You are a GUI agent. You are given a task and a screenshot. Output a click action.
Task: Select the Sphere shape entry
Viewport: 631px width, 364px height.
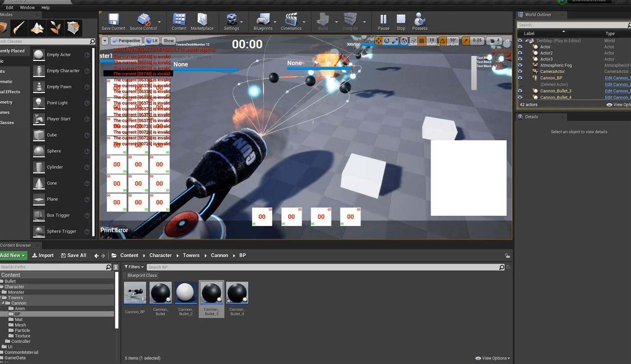pos(62,151)
